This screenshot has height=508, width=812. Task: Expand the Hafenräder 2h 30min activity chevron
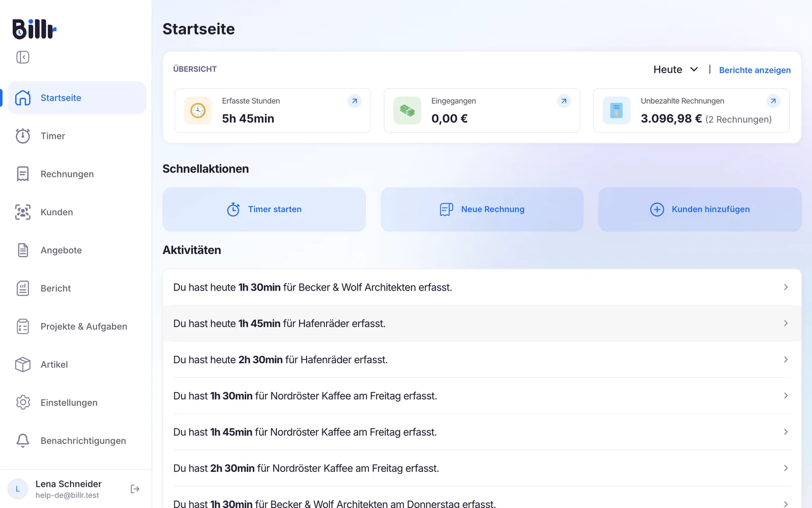786,360
